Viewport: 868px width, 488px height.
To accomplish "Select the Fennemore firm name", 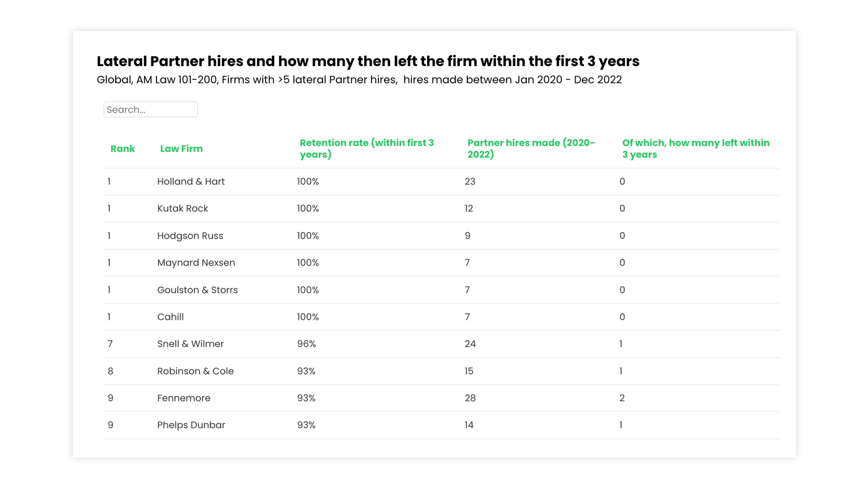I will pos(184,398).
